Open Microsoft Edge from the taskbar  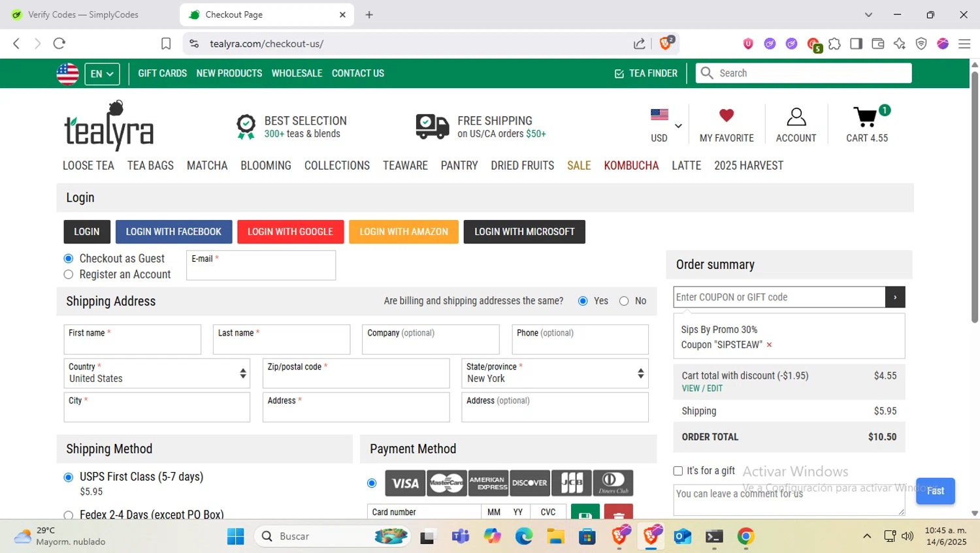click(x=524, y=537)
